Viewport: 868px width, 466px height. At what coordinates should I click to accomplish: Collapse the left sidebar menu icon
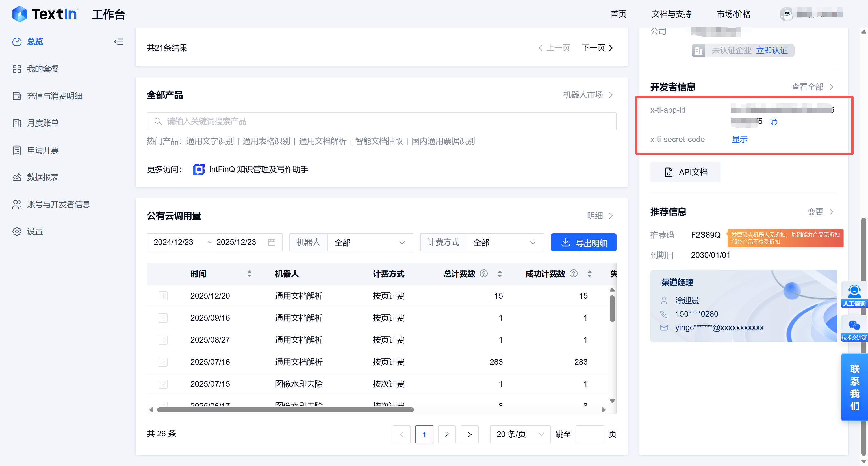tap(118, 42)
